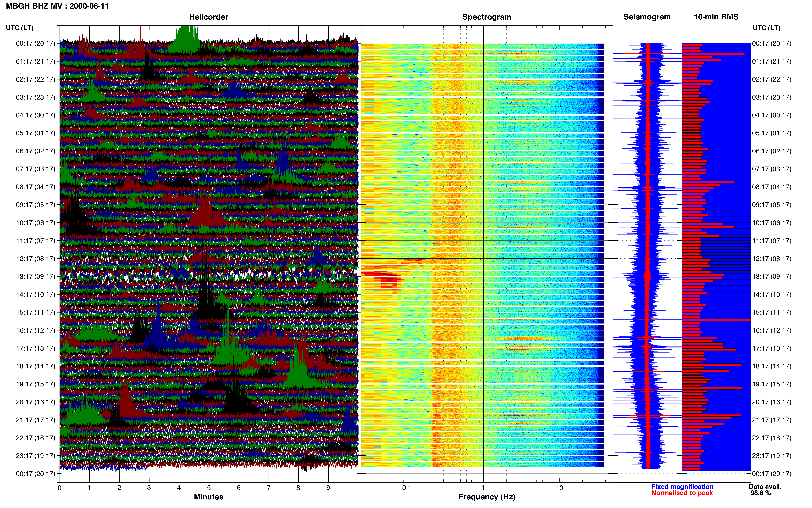Click the "23:17 (19:17)" RMS-side time label

point(772,456)
